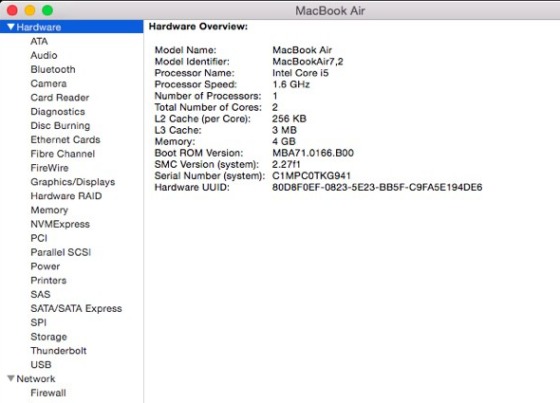Select Disc Burning in the sidebar

tap(60, 126)
